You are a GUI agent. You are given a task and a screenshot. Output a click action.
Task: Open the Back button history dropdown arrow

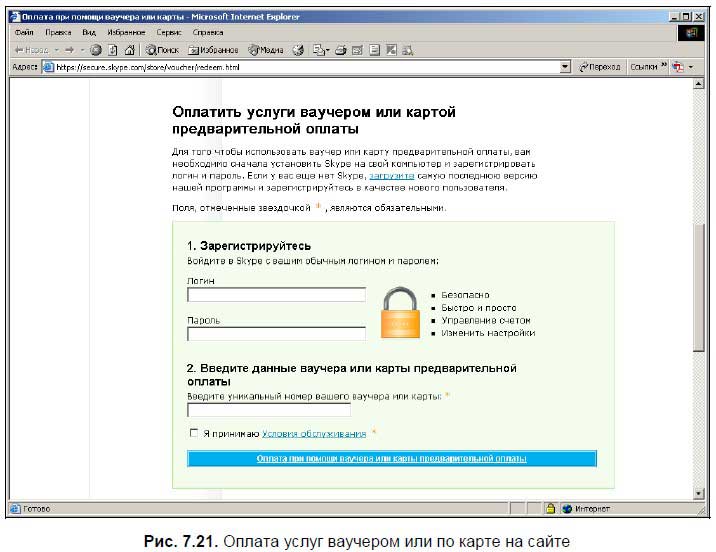(58, 49)
